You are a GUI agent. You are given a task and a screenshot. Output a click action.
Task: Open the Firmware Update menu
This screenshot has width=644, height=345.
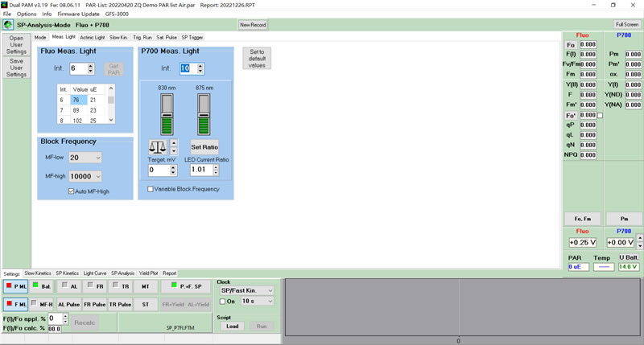[x=78, y=14]
